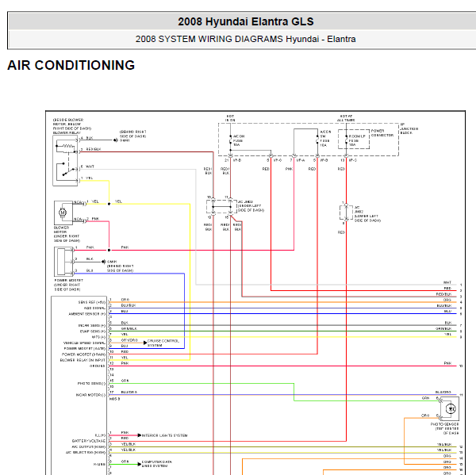The width and height of the screenshot is (476, 475).
Task: Click the "HOT AT ALL TIMES" label
Action: (x=346, y=118)
